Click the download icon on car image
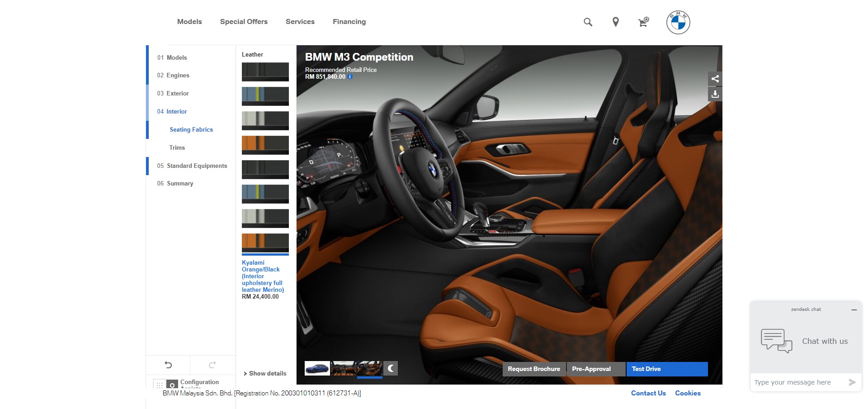Image resolution: width=868 pixels, height=409 pixels. coord(715,94)
